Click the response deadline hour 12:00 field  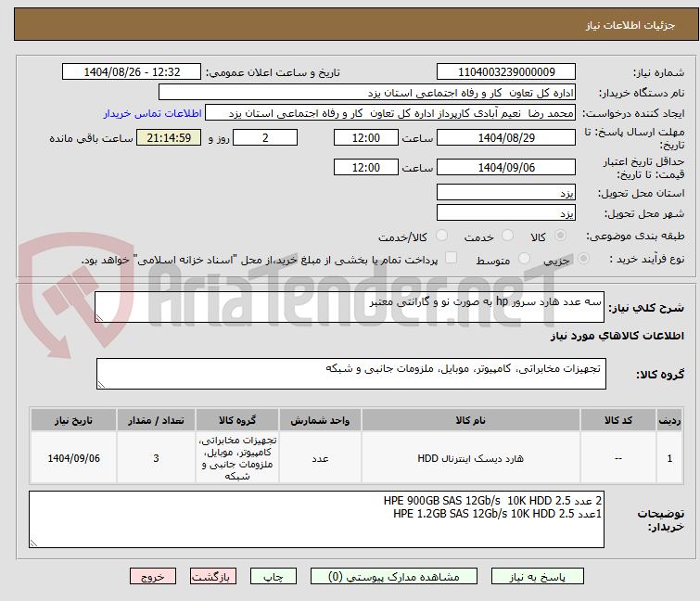(366, 137)
